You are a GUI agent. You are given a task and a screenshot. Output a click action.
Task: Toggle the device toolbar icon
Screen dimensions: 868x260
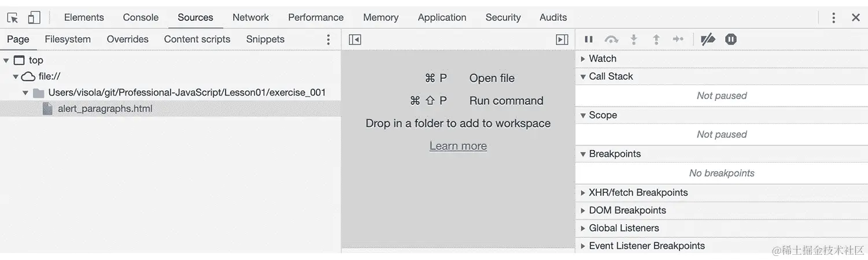(x=34, y=17)
